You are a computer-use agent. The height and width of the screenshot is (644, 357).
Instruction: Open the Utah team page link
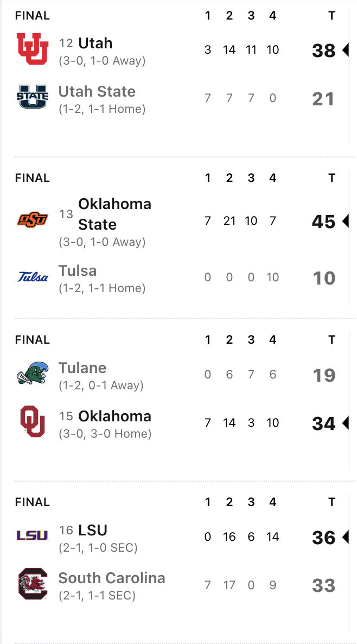click(x=95, y=43)
